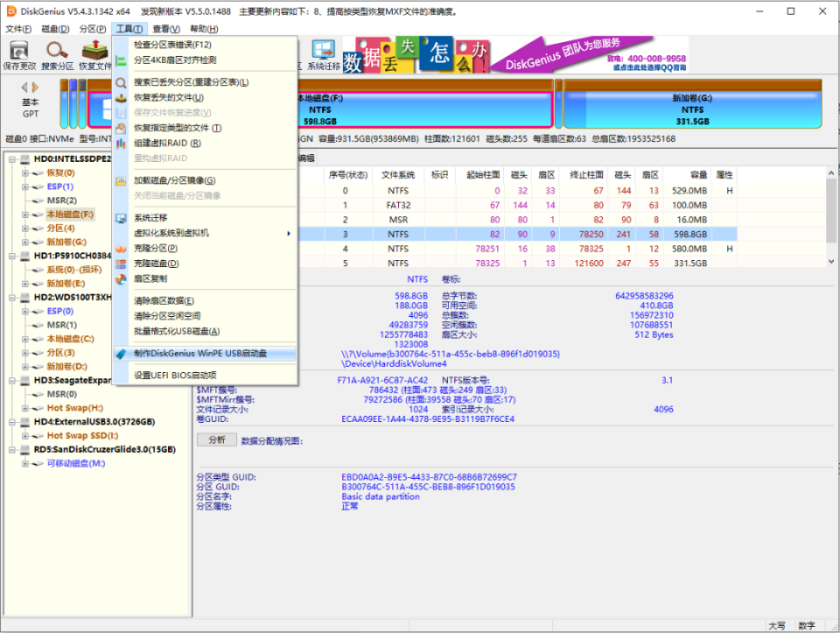Select 可移动磁盘(M:) in the tree
The image size is (840, 633).
pyautogui.click(x=75, y=464)
